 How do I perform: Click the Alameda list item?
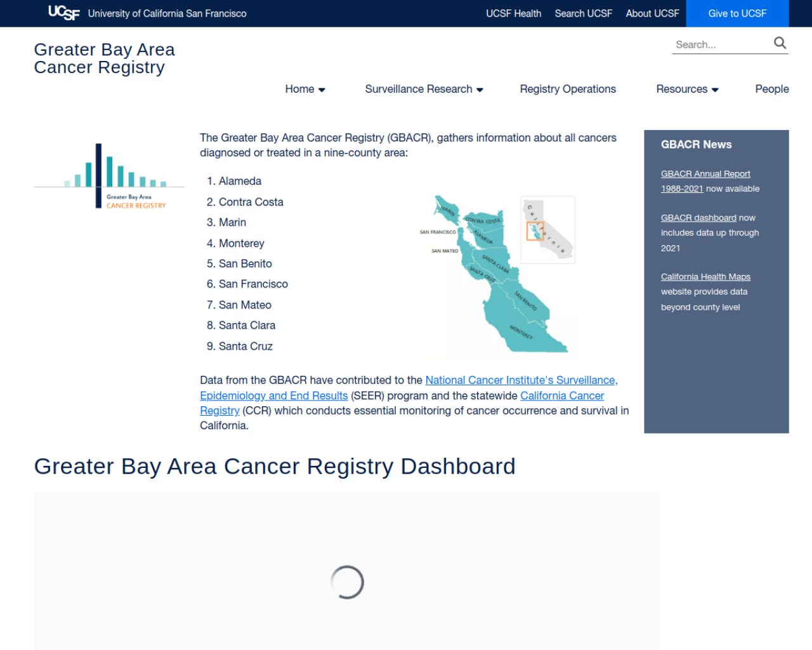coord(240,182)
